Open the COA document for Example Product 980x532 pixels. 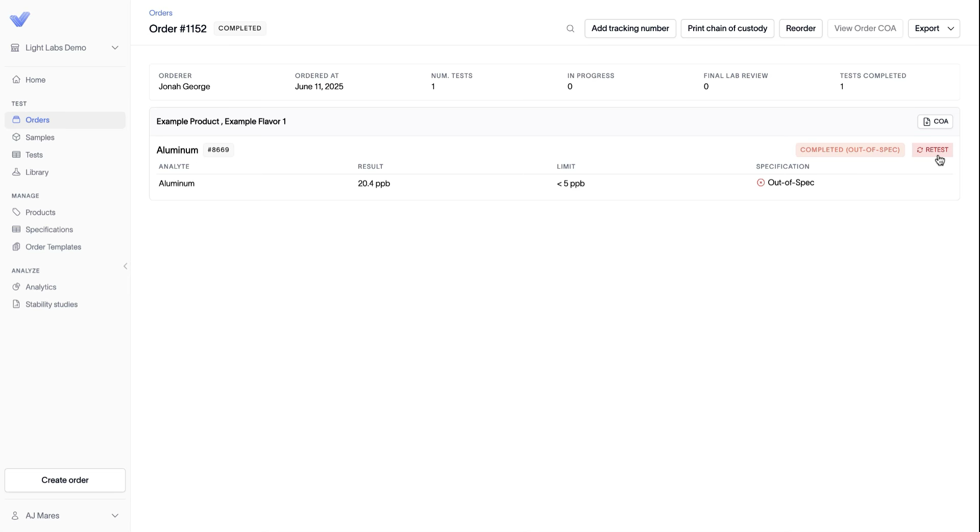click(x=935, y=121)
